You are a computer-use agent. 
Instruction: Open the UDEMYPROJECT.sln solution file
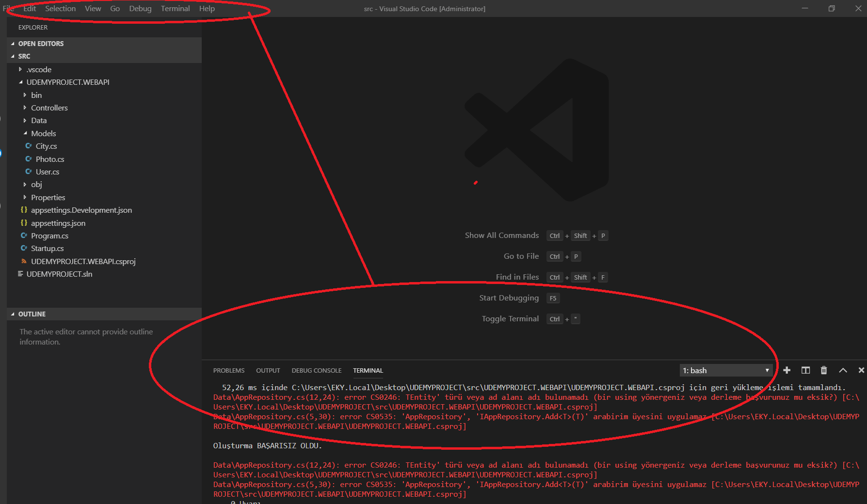[59, 274]
